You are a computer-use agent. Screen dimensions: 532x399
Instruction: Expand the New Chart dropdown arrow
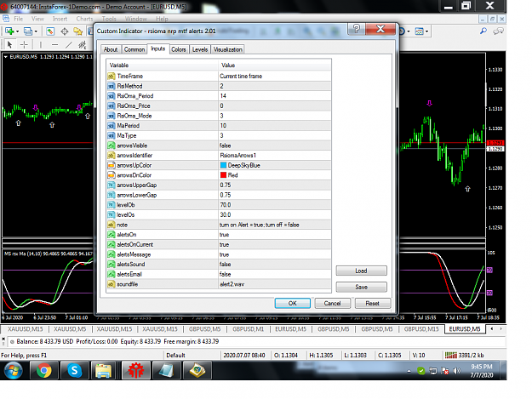click(x=17, y=31)
